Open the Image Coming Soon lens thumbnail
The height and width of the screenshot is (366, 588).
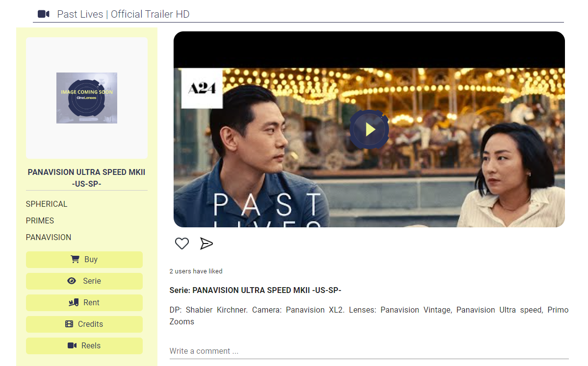coord(87,98)
